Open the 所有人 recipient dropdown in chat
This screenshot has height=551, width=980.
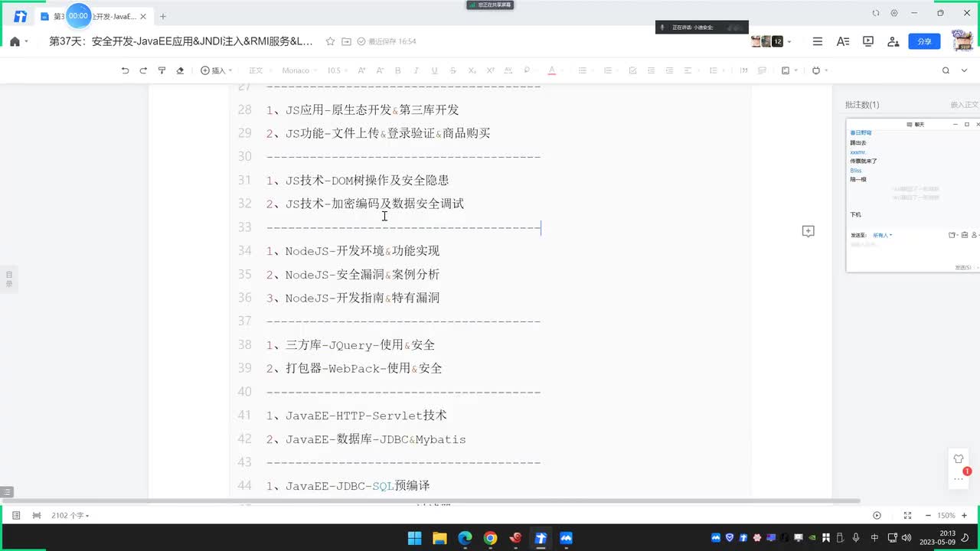tap(883, 235)
